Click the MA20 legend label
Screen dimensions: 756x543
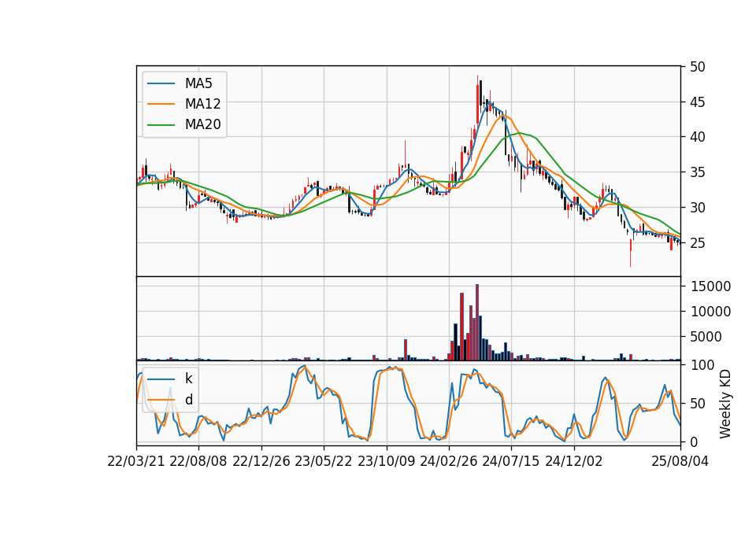click(202, 125)
